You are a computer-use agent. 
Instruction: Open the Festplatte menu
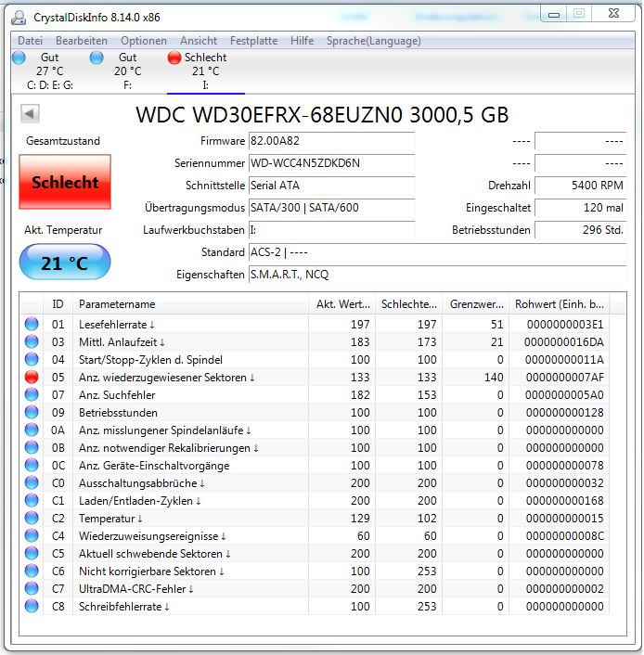click(x=253, y=41)
